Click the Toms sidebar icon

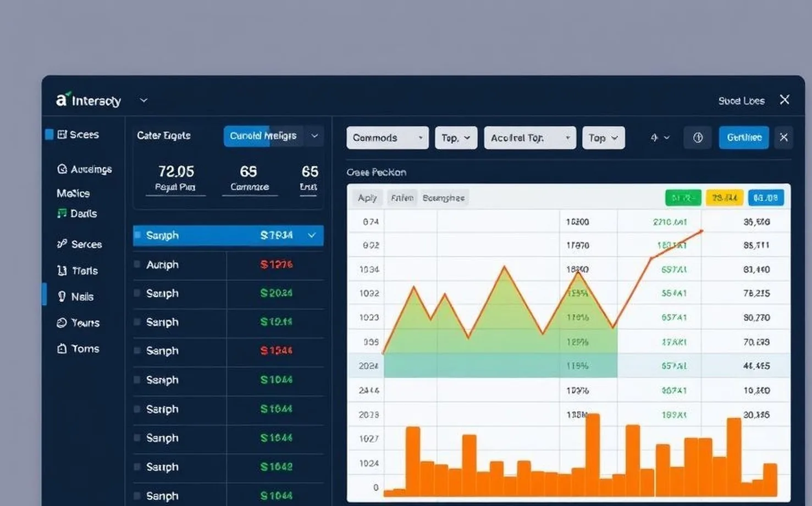coord(62,348)
